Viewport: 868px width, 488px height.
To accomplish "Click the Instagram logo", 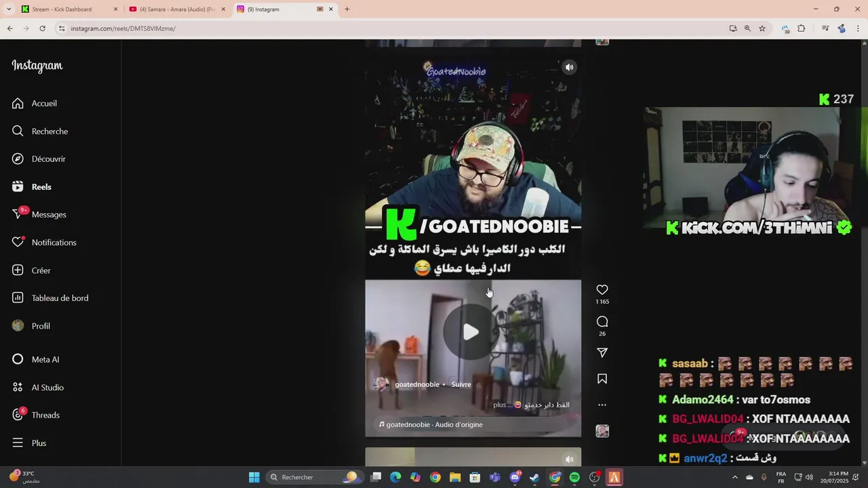I will 37,66.
